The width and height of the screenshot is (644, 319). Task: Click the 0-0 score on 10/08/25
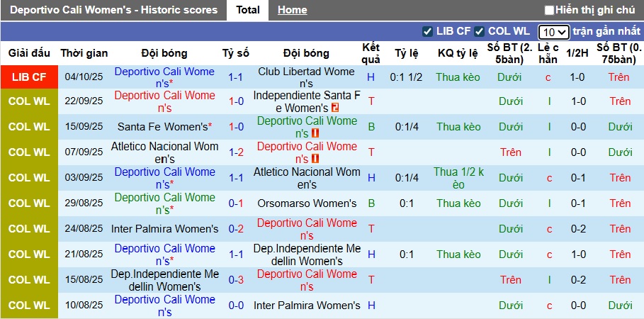pyautogui.click(x=236, y=306)
